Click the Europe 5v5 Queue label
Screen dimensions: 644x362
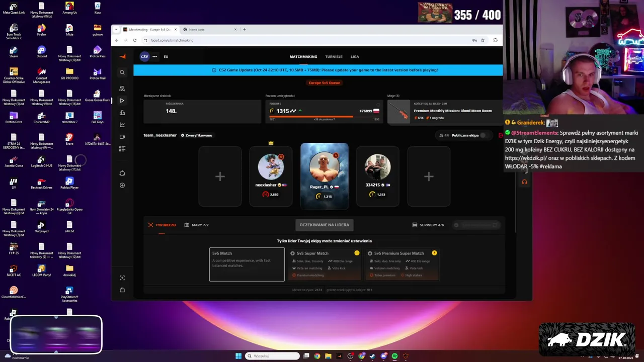tap(324, 82)
